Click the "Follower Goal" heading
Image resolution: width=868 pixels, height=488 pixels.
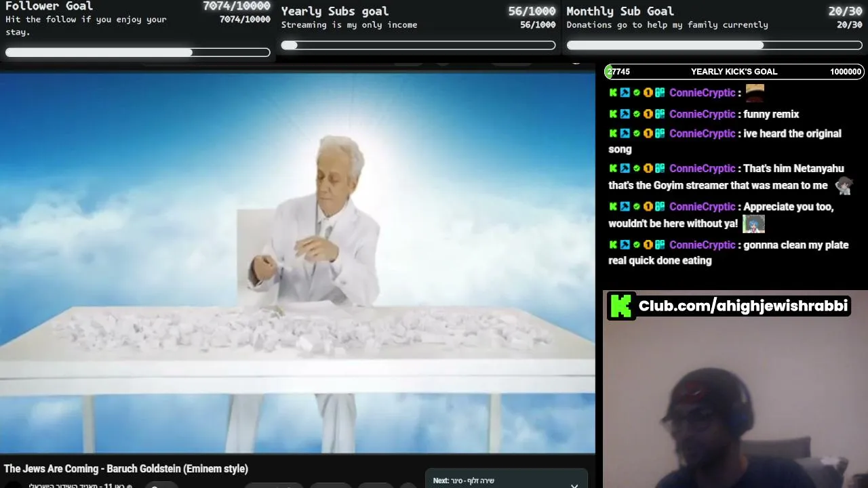coord(49,6)
